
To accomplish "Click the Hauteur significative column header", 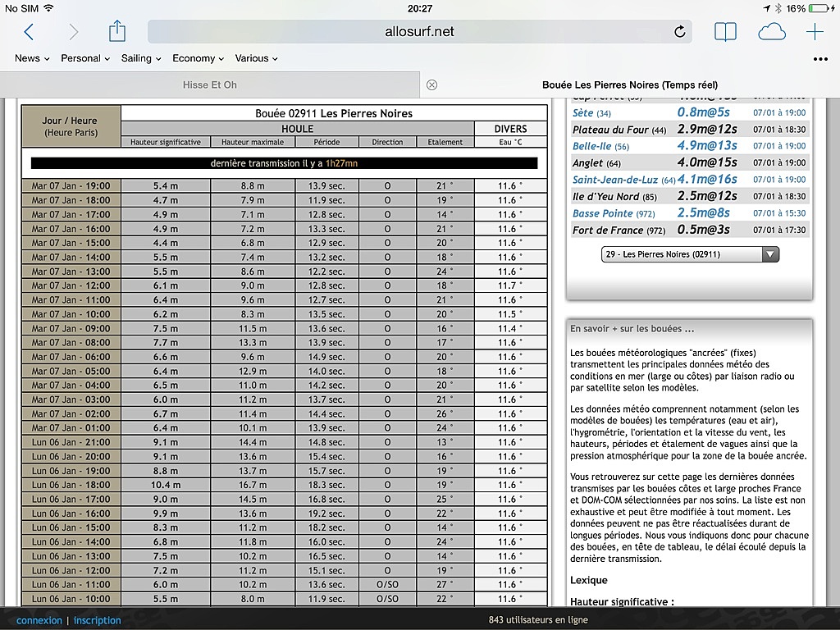I will click(x=166, y=142).
